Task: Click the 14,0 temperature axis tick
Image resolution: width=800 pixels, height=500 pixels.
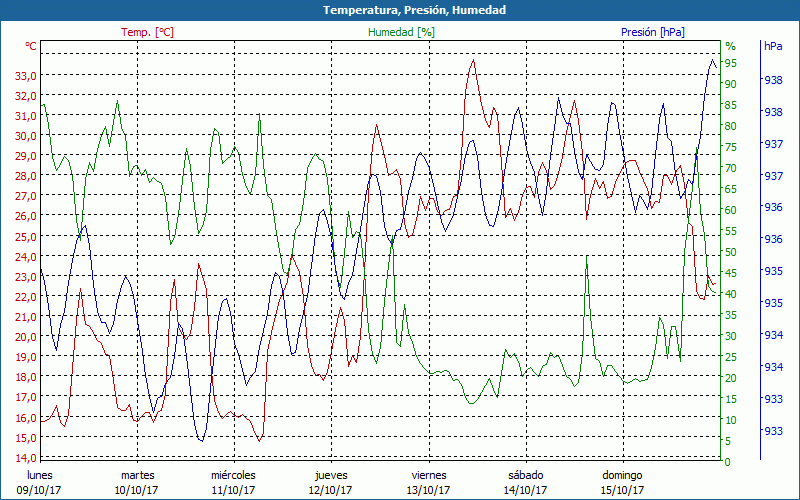Action: (26, 458)
